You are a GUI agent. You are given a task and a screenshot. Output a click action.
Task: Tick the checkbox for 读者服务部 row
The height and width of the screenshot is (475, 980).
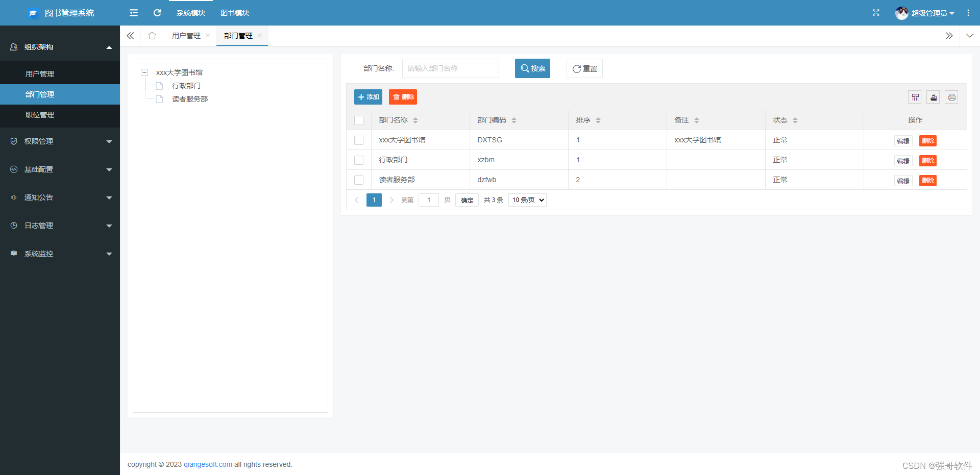[x=359, y=180]
